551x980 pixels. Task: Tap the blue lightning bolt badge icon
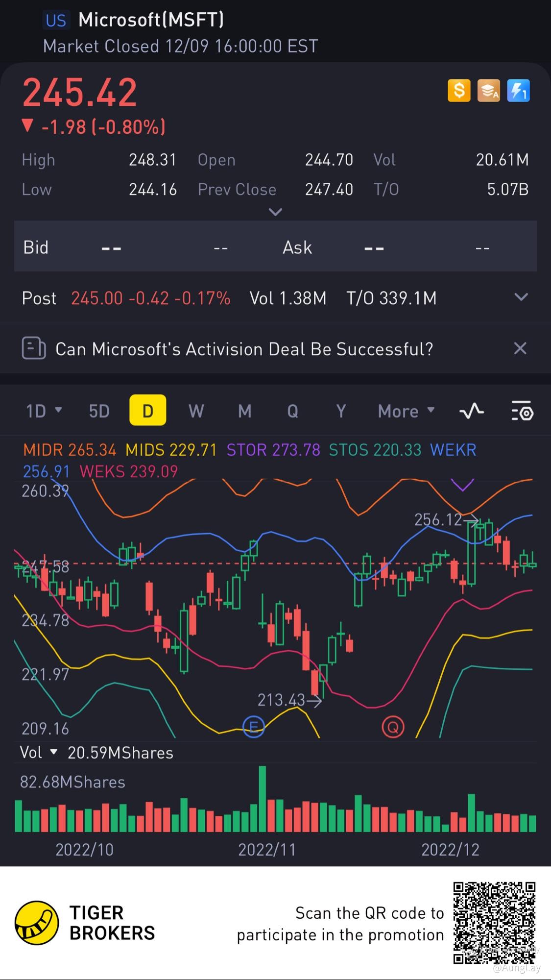pos(518,91)
